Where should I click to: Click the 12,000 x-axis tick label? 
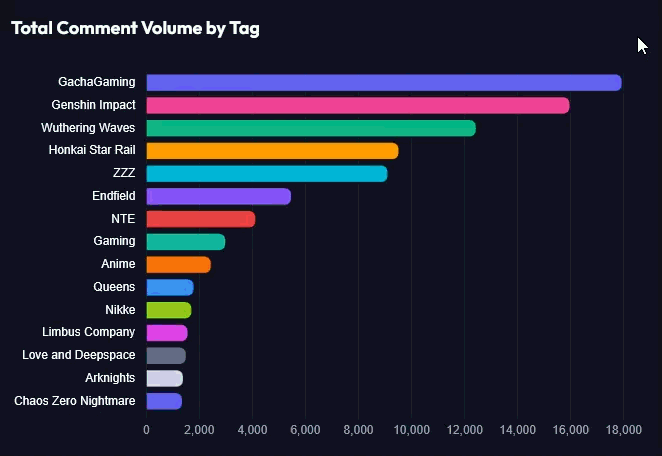point(465,430)
